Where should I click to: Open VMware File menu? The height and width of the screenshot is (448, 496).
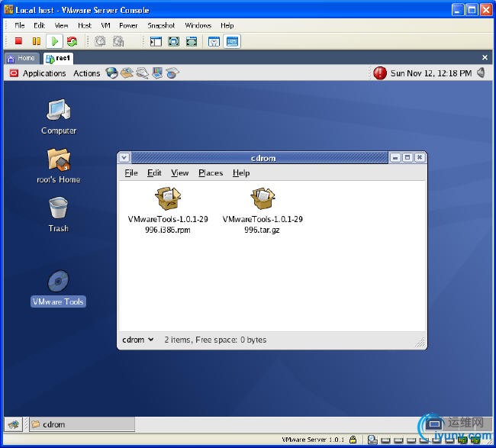(x=20, y=26)
